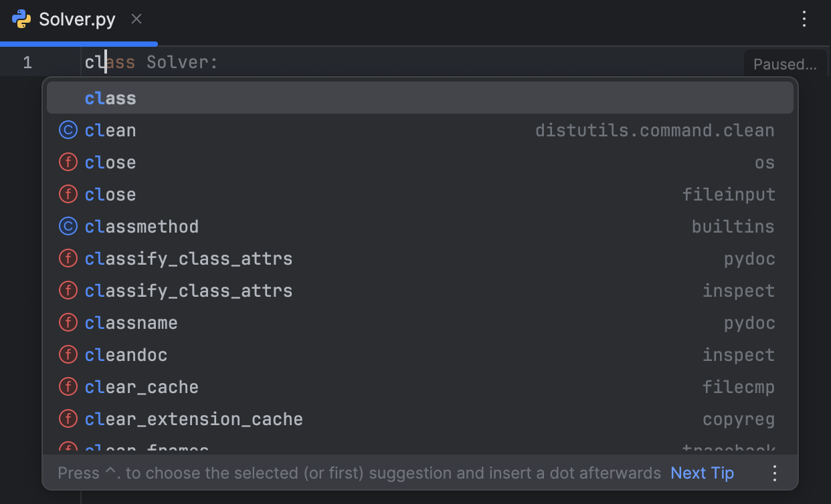This screenshot has height=504, width=831.
Task: Click the Python file icon on Solver.py tab
Action: 21,19
